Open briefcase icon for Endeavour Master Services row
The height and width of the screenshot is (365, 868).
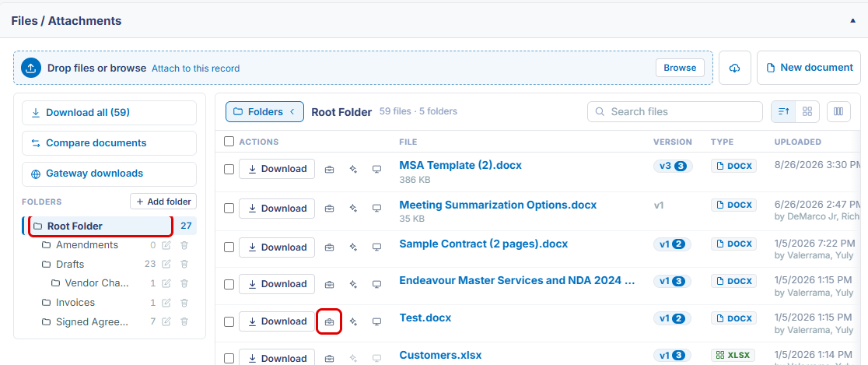(329, 284)
